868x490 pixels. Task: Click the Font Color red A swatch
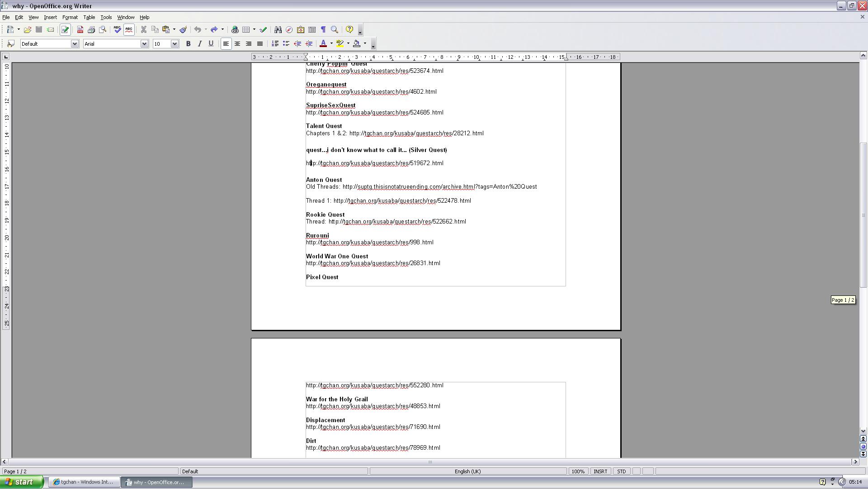[x=323, y=44]
